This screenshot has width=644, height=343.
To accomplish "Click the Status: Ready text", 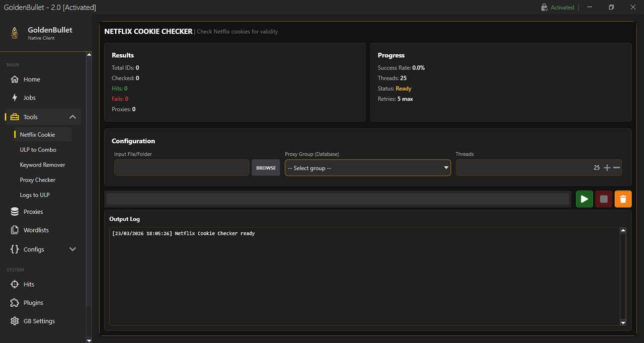I will [394, 89].
